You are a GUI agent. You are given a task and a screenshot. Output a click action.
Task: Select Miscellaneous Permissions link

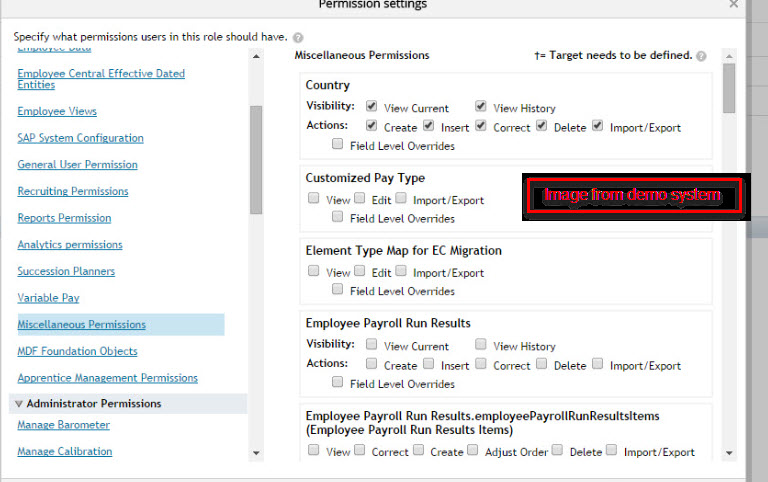coord(81,324)
